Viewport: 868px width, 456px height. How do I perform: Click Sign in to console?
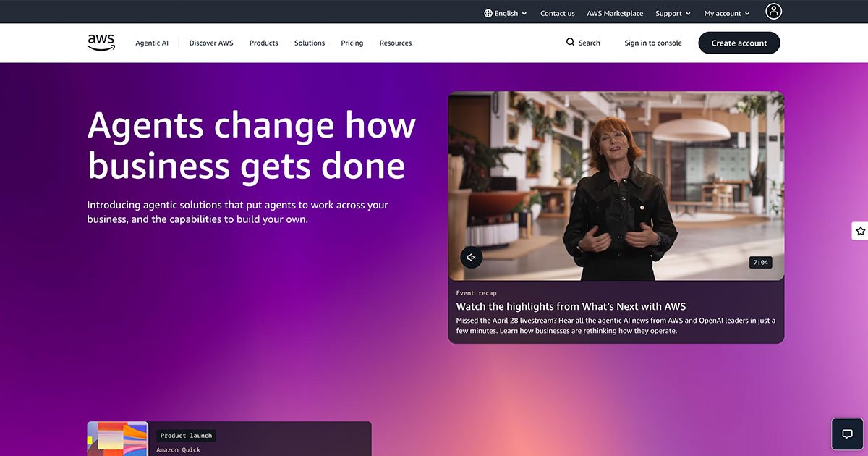tap(653, 43)
